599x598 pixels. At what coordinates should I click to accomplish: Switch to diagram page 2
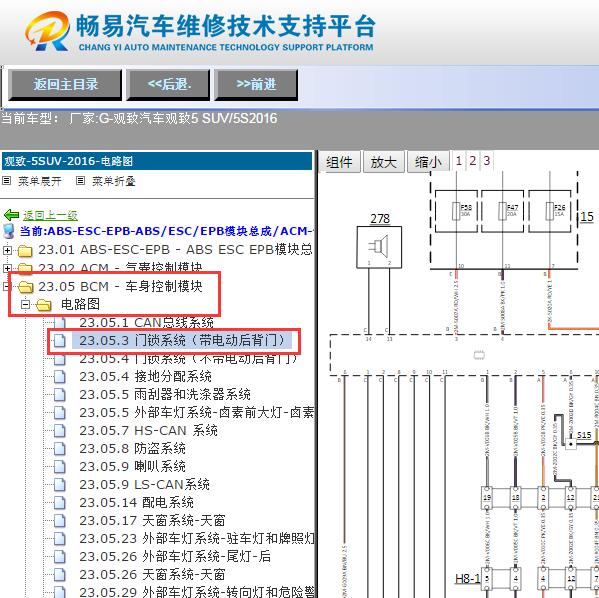tap(473, 160)
